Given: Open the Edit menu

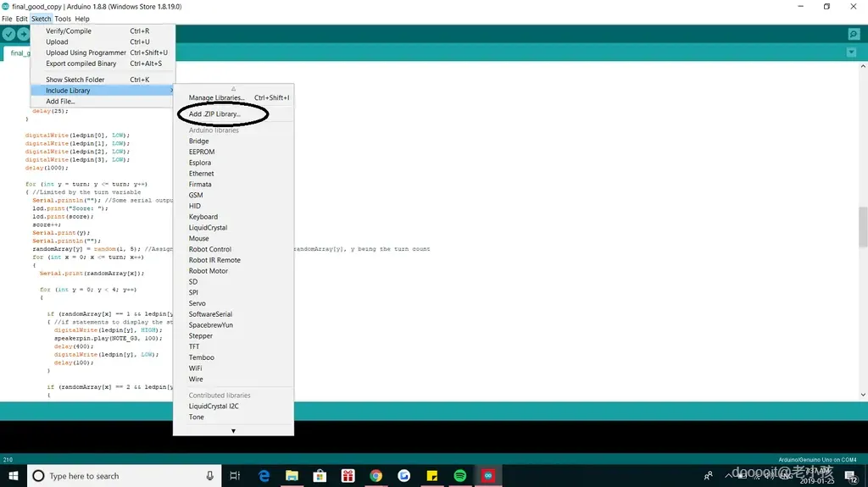Looking at the screenshot, I should (x=21, y=19).
